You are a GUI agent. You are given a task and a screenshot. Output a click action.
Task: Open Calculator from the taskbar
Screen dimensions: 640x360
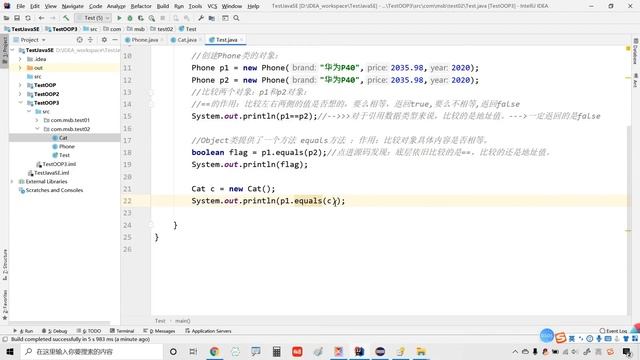(x=277, y=351)
